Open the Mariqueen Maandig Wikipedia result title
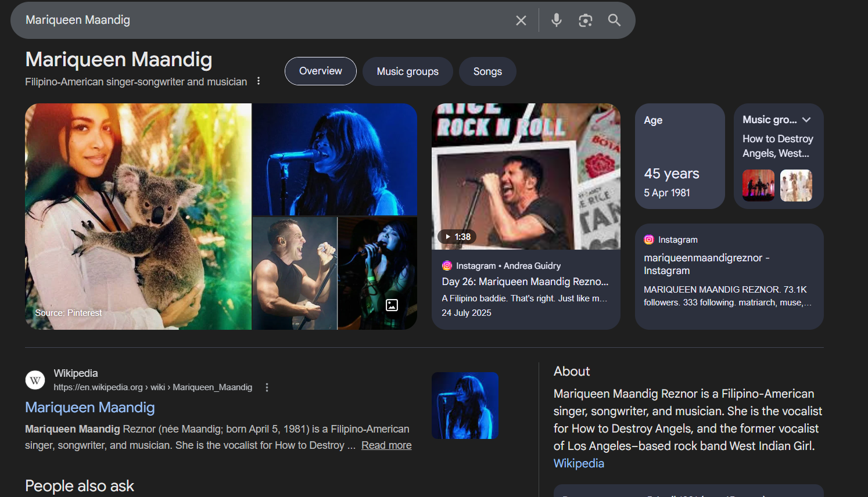Image resolution: width=868 pixels, height=497 pixels. click(x=90, y=408)
